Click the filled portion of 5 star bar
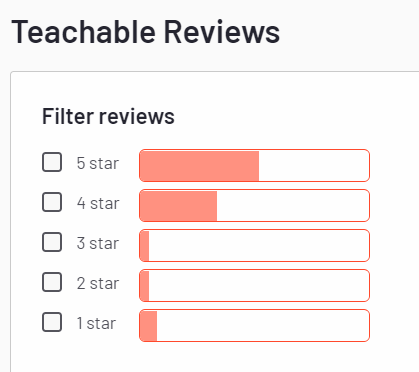 coord(199,166)
